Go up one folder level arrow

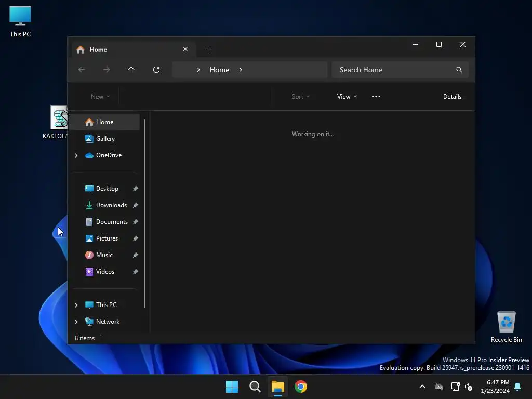(131, 70)
